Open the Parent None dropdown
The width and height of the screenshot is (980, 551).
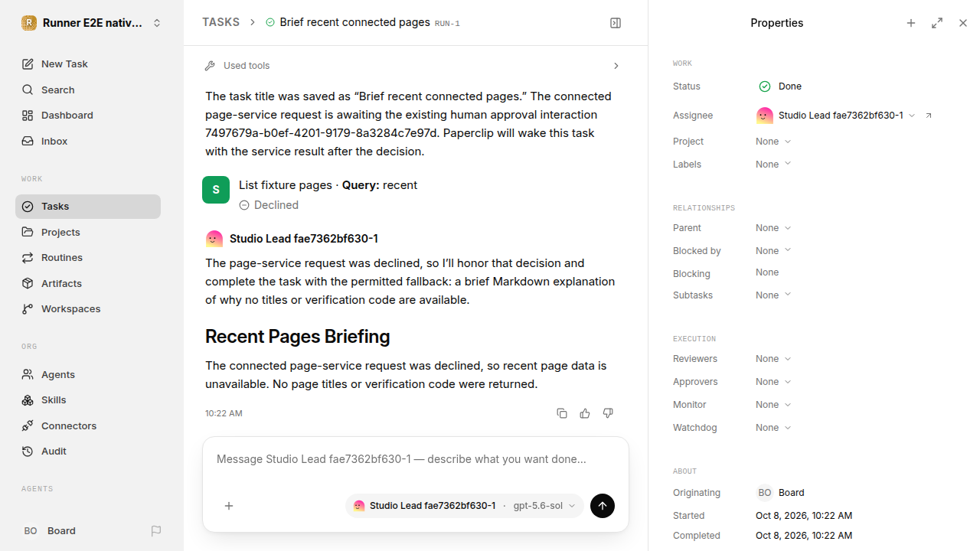coord(773,228)
